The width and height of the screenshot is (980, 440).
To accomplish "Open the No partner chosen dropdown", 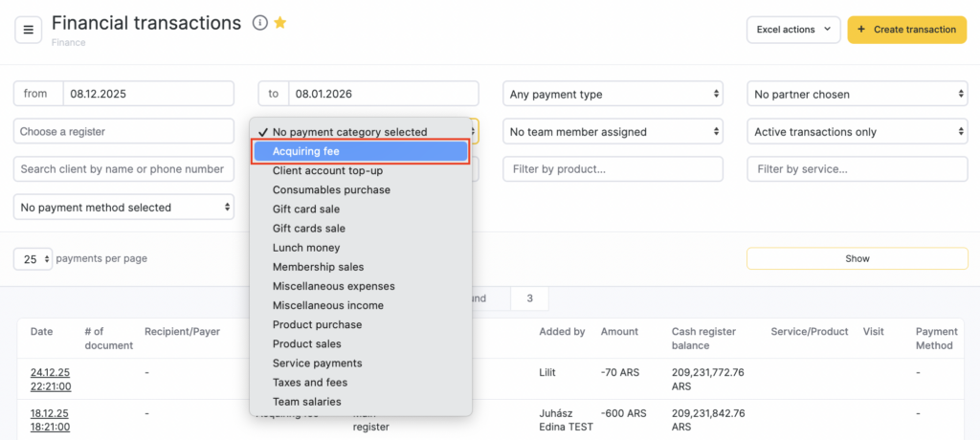I will [x=857, y=94].
